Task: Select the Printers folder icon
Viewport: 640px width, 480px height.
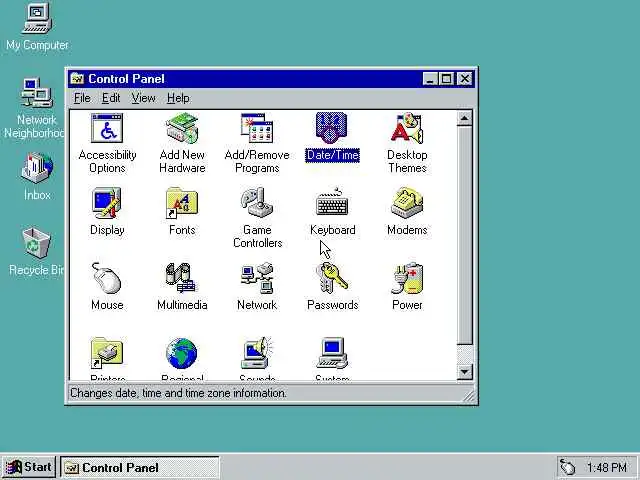Action: 107,353
